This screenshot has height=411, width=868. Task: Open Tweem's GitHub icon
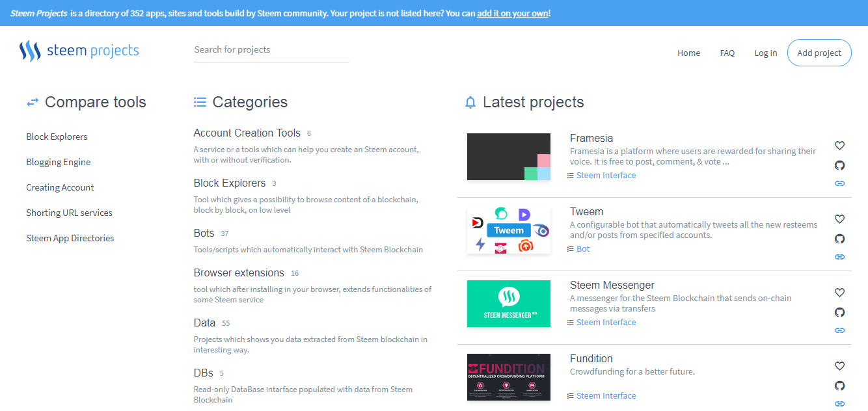(839, 239)
